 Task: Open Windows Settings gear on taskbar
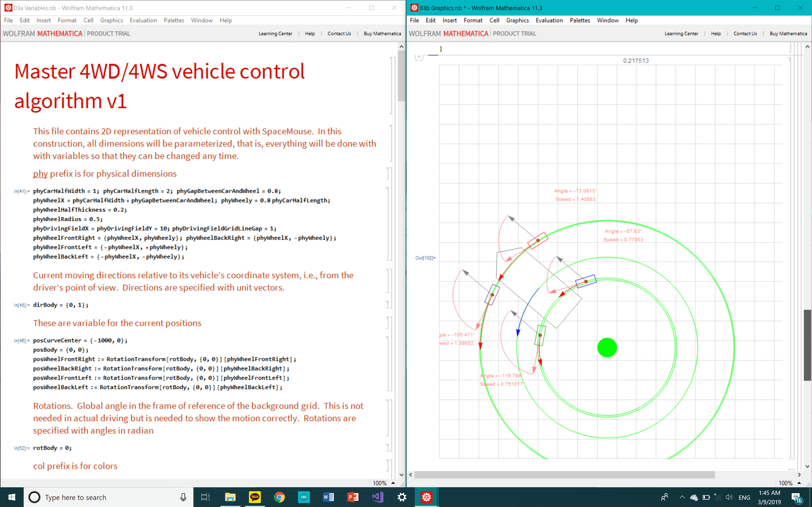tap(402, 497)
